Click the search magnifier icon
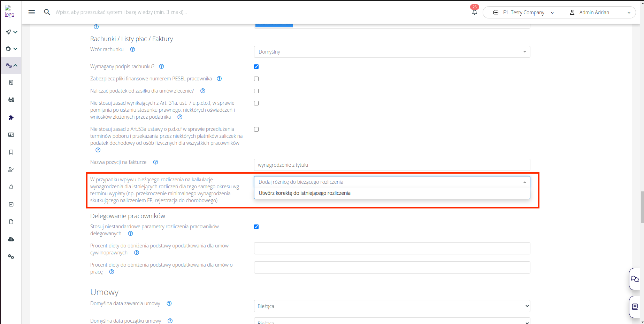 click(x=47, y=12)
